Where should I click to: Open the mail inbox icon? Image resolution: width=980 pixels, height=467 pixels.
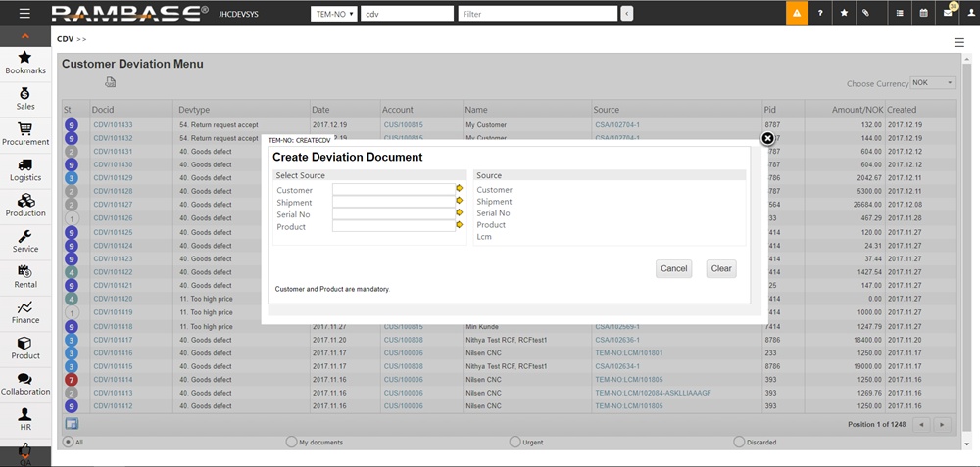tap(948, 14)
